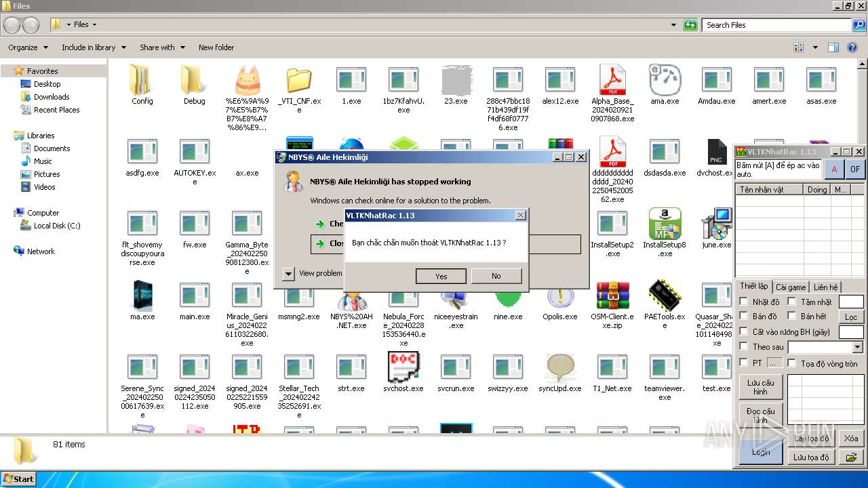Screen dimensions: 868x488
Task: Select the ma.exe box icon
Action: [x=142, y=296]
